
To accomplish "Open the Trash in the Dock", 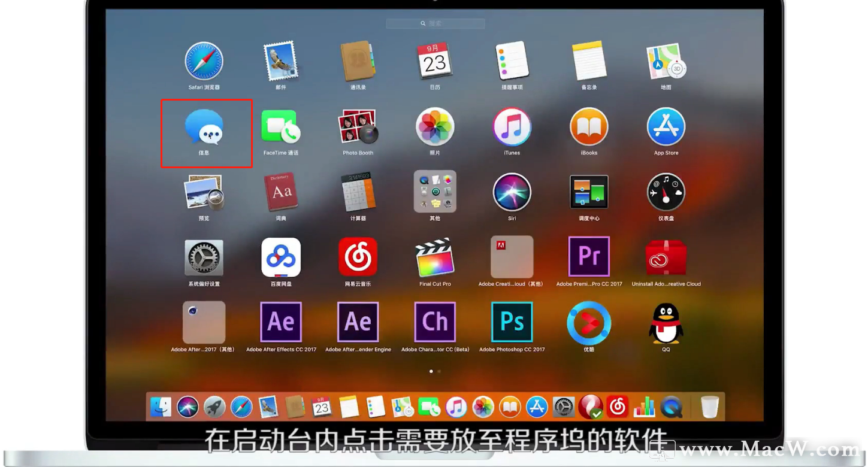I will [709, 407].
